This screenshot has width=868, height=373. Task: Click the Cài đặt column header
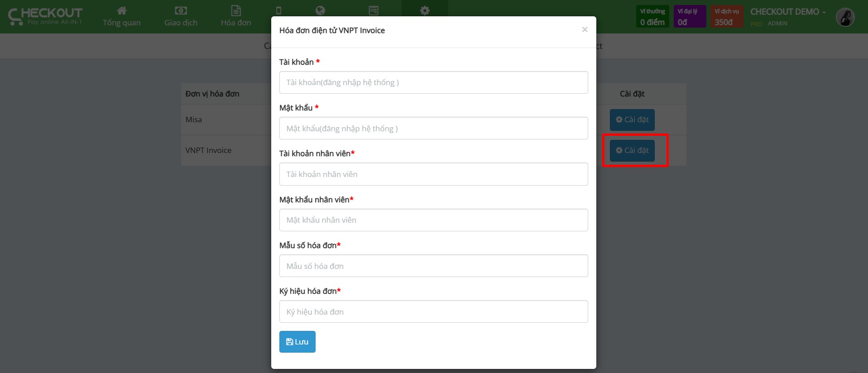(632, 94)
